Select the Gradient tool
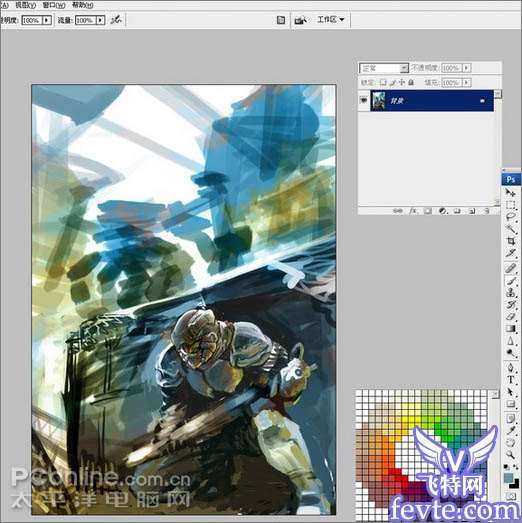Image resolution: width=522 pixels, height=523 pixels. pos(510,329)
